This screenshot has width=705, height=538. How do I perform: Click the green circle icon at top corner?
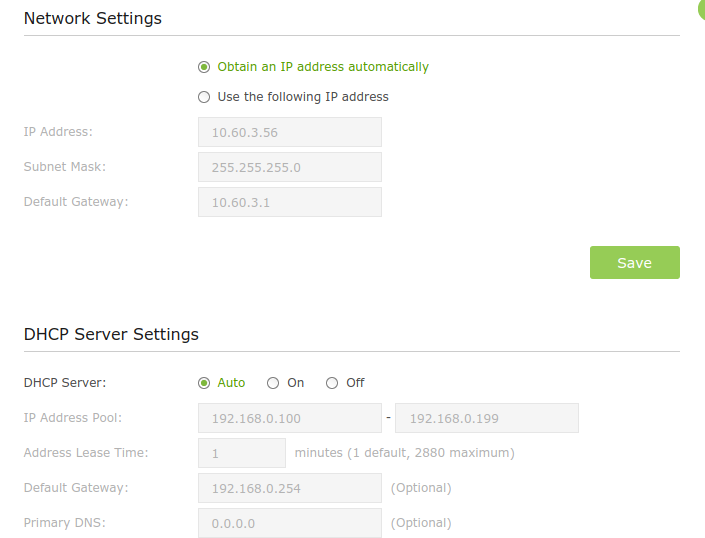pos(702,9)
